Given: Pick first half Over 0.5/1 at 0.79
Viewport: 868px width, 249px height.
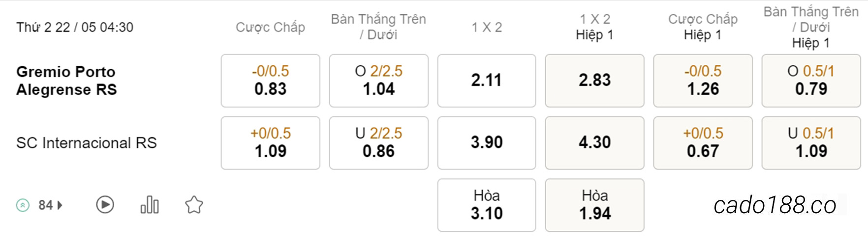Looking at the screenshot, I should 811,81.
